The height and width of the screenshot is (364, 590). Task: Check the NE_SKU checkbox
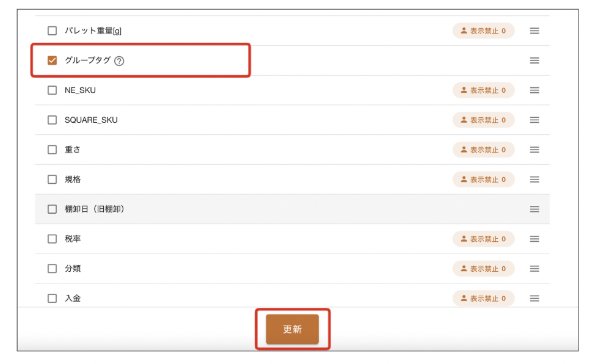(53, 90)
